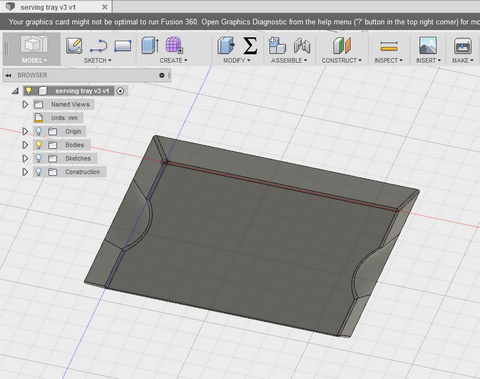Expand the Bodies folder
Viewport: 480px width, 379px height.
pos(25,145)
